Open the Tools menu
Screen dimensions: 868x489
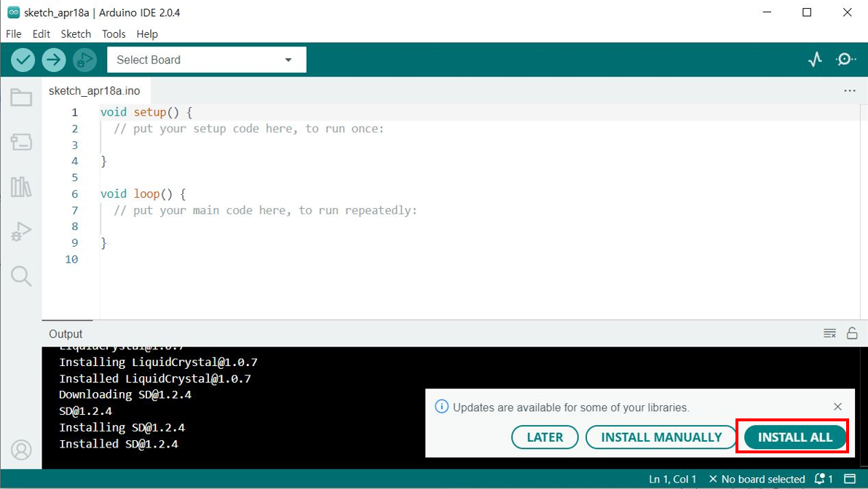(x=114, y=33)
